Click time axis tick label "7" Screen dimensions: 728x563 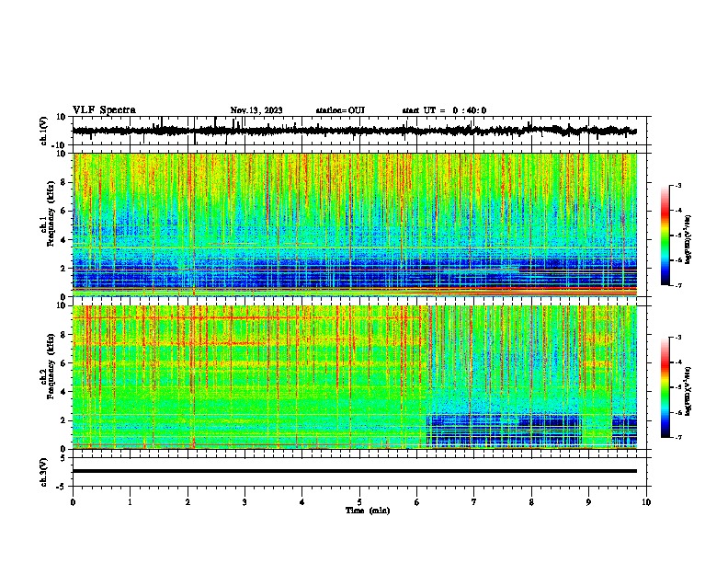pyautogui.click(x=474, y=502)
